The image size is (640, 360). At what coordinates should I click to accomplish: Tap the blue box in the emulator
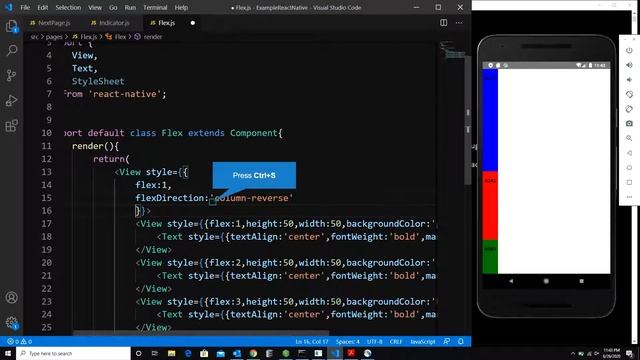point(490,120)
